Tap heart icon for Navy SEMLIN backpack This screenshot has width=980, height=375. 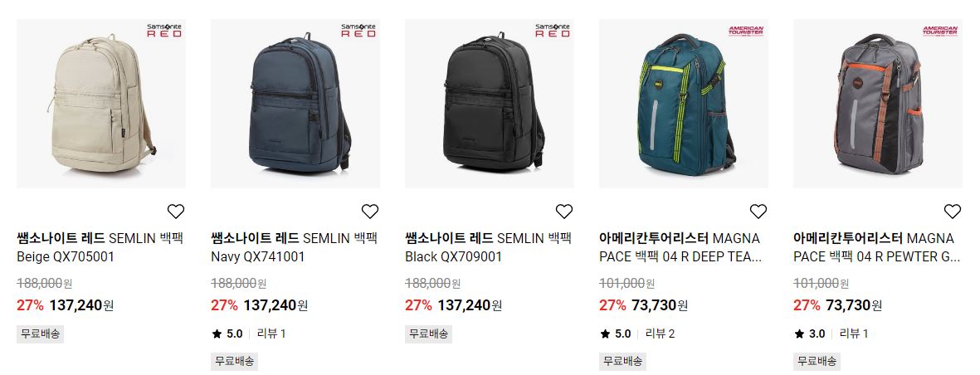370,212
